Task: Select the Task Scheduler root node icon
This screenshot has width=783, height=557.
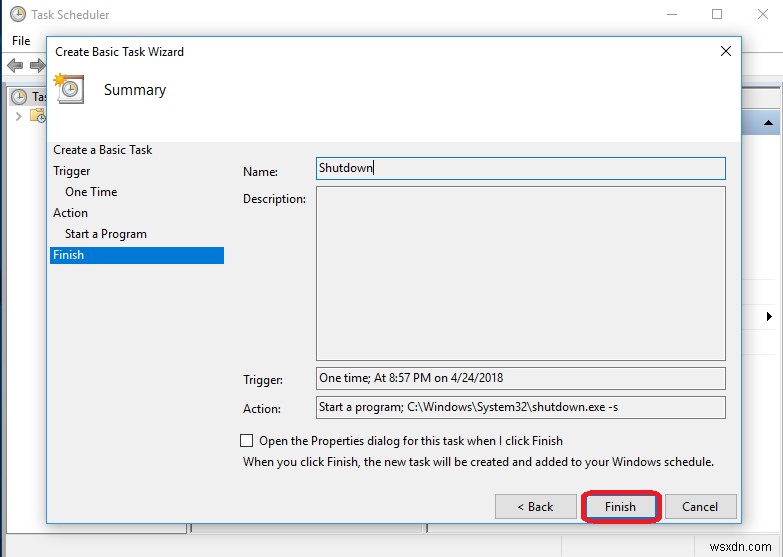Action: pyautogui.click(x=19, y=96)
